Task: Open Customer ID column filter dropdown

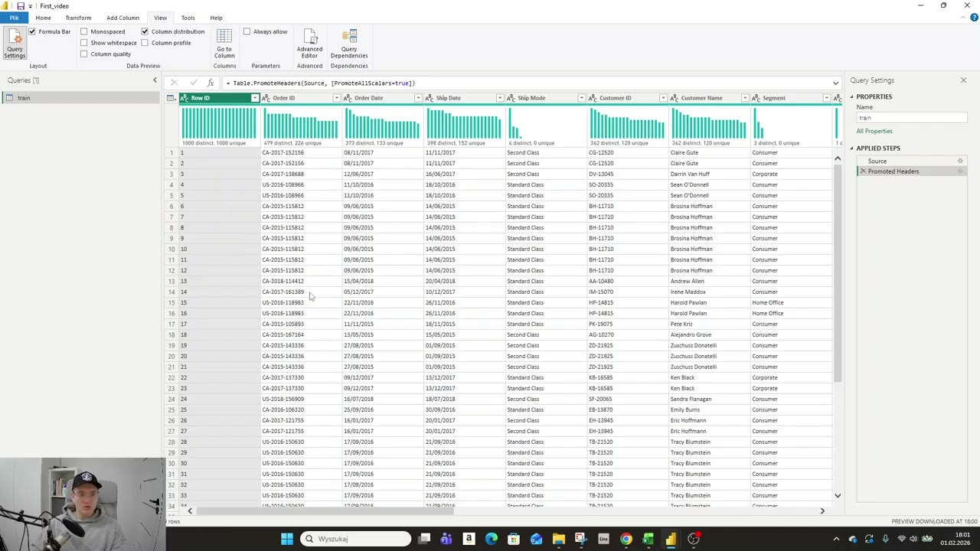Action: pos(663,98)
